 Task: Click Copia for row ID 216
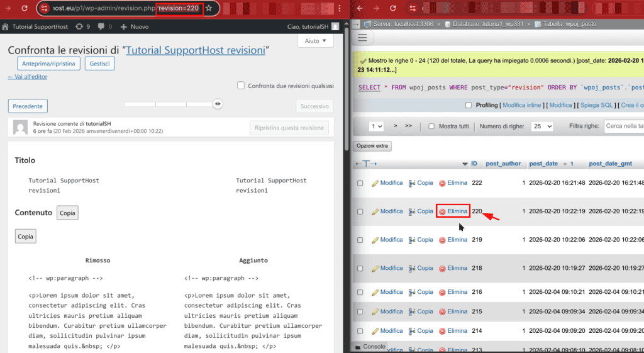click(x=421, y=292)
